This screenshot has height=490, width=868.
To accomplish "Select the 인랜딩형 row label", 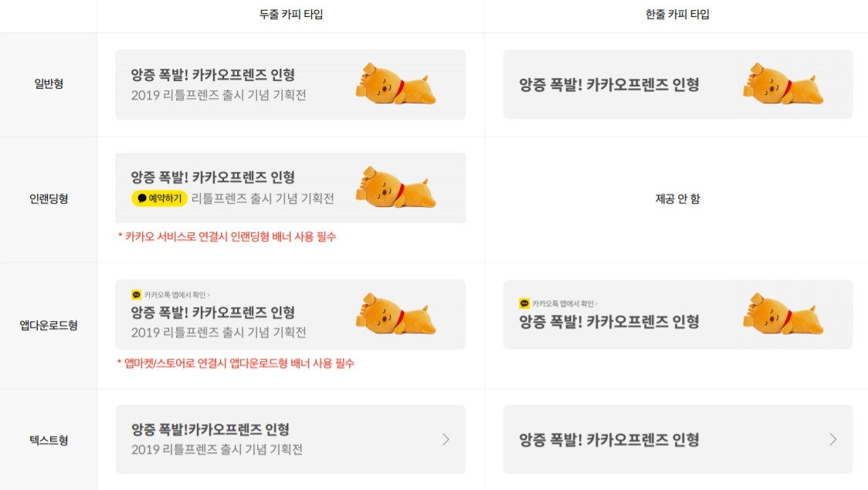I will [49, 198].
